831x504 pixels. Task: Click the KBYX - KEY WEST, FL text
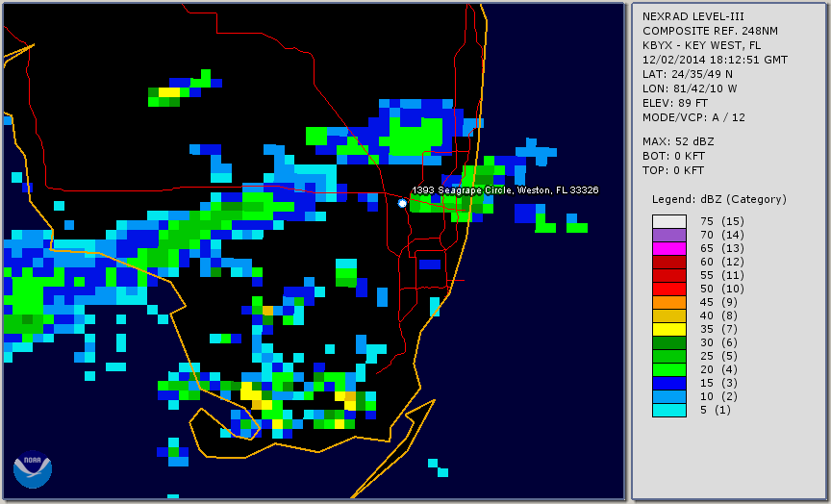(702, 45)
